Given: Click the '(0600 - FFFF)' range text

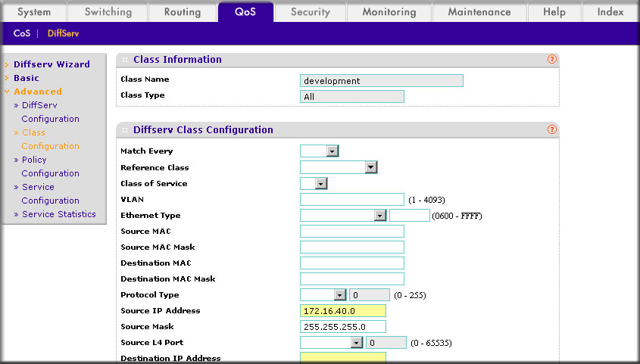Looking at the screenshot, I should click(457, 216).
